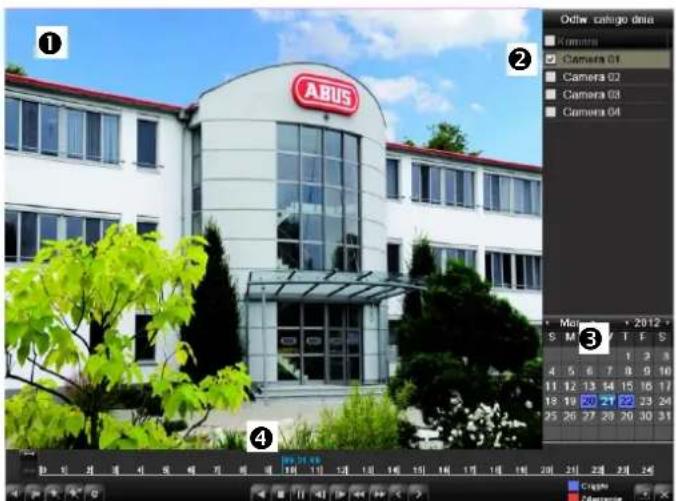Go back one year in calendar
The width and height of the screenshot is (676, 501).
pos(628,324)
